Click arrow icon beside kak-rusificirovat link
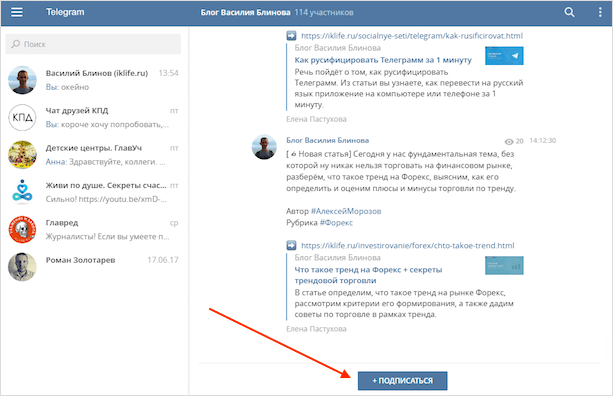Viewport: 613px width, 396px height. [291, 36]
